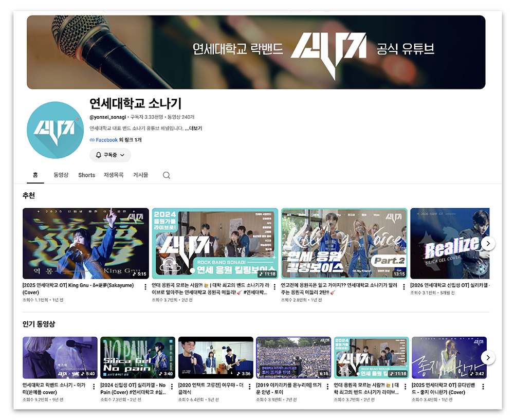Open options for 실리카겔 No Pain cover
Image resolution: width=514 pixels, height=420 pixels.
coord(172,387)
